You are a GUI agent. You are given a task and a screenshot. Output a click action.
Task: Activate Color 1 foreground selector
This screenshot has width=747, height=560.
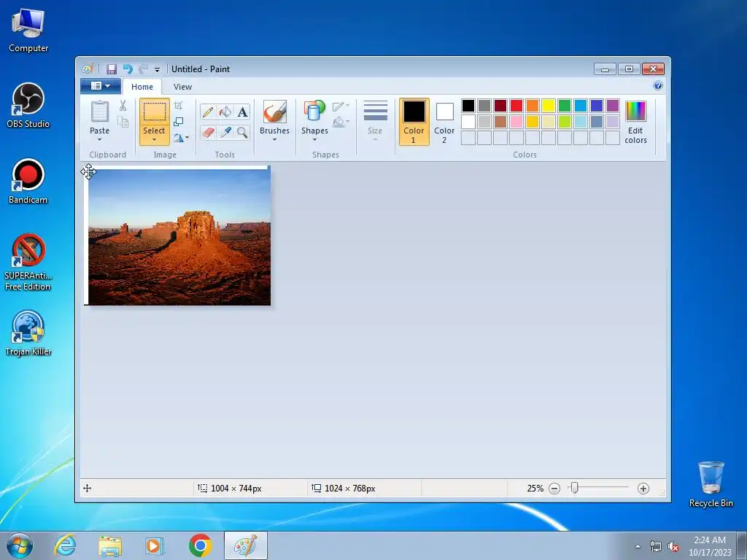[x=414, y=122]
